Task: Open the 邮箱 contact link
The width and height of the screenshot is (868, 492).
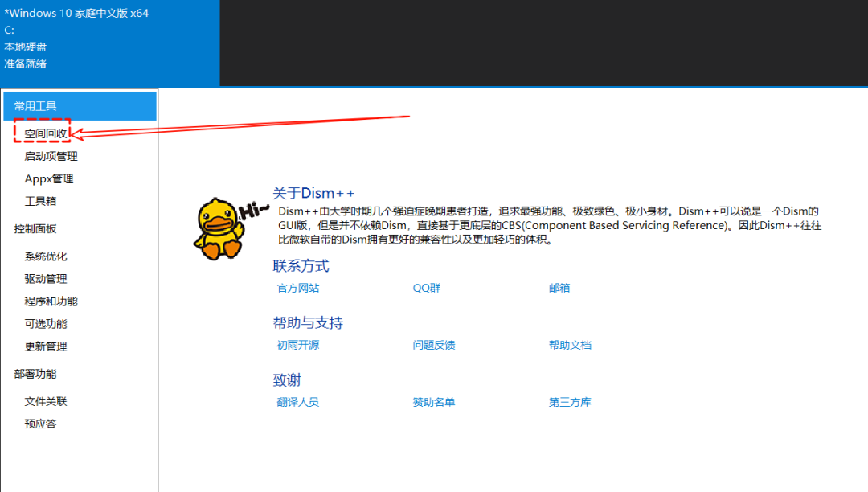Action: pyautogui.click(x=559, y=288)
